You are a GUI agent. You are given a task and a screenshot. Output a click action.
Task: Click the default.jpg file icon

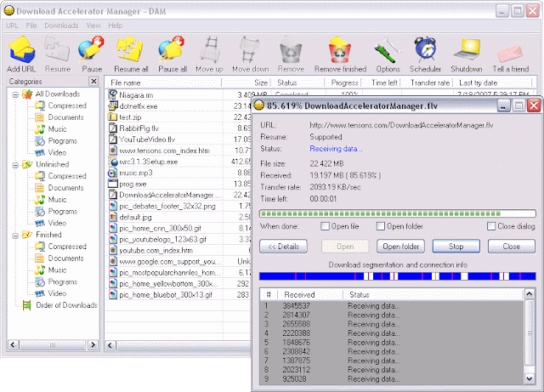113,217
